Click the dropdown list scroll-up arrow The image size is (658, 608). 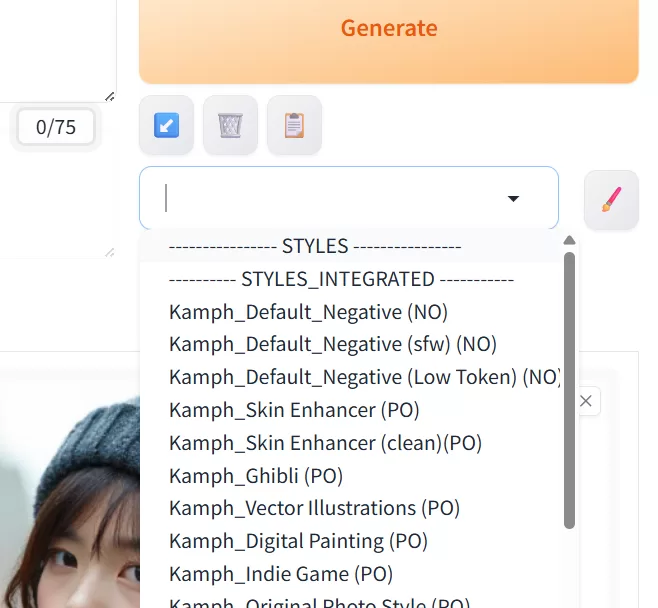[569, 240]
